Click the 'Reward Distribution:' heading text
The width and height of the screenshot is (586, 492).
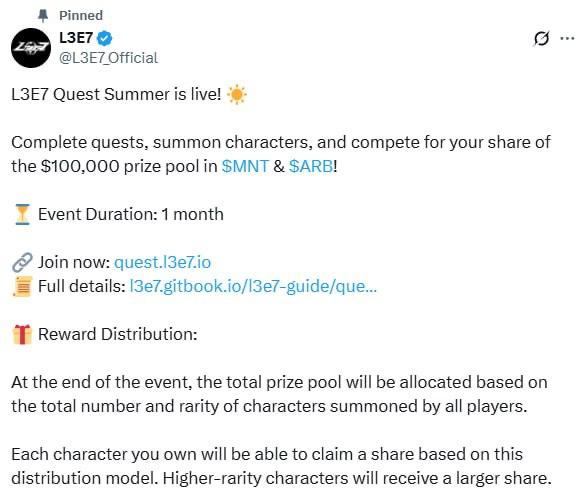118,334
